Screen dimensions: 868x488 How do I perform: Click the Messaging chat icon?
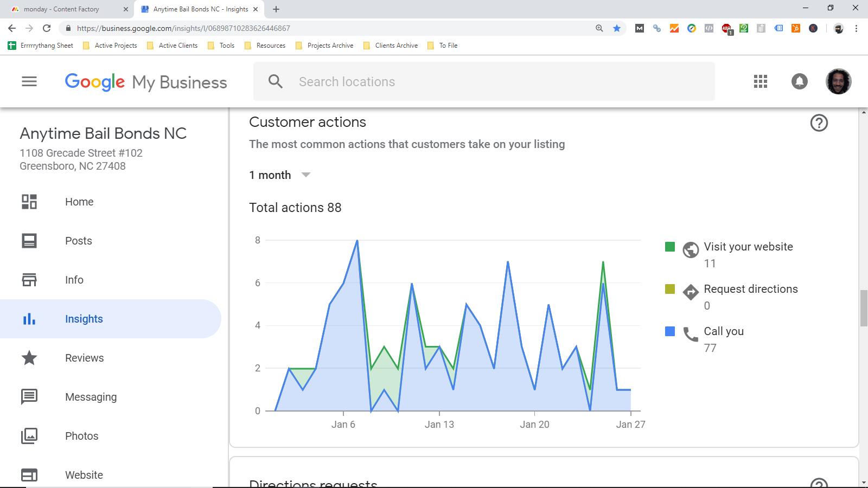tap(29, 397)
